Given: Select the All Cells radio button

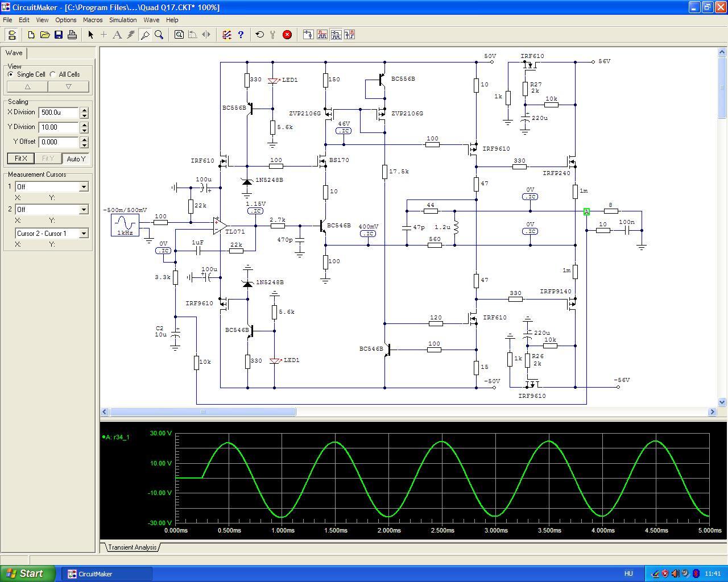Looking at the screenshot, I should (x=53, y=74).
